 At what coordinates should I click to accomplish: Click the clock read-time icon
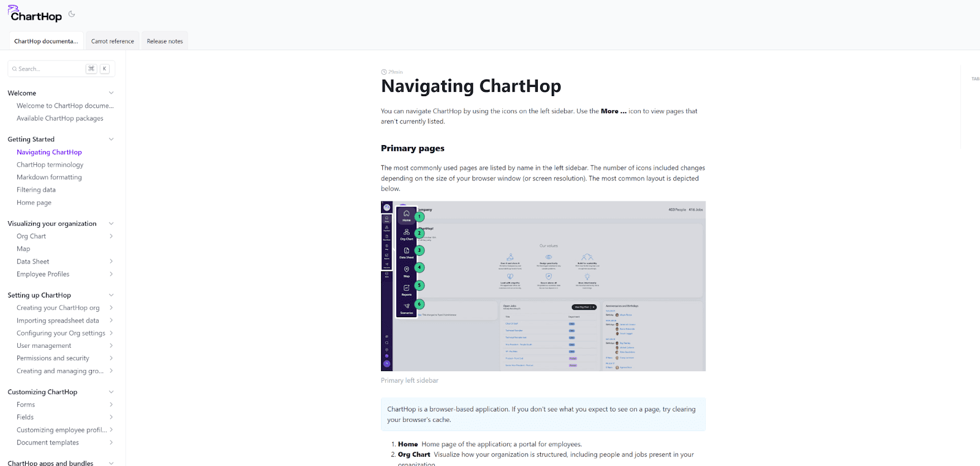[x=384, y=72]
